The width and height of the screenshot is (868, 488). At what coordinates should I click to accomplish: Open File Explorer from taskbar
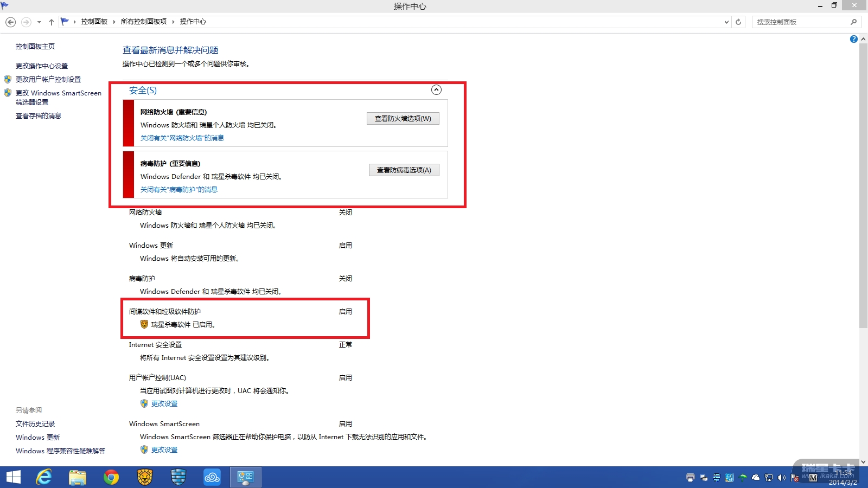(78, 477)
